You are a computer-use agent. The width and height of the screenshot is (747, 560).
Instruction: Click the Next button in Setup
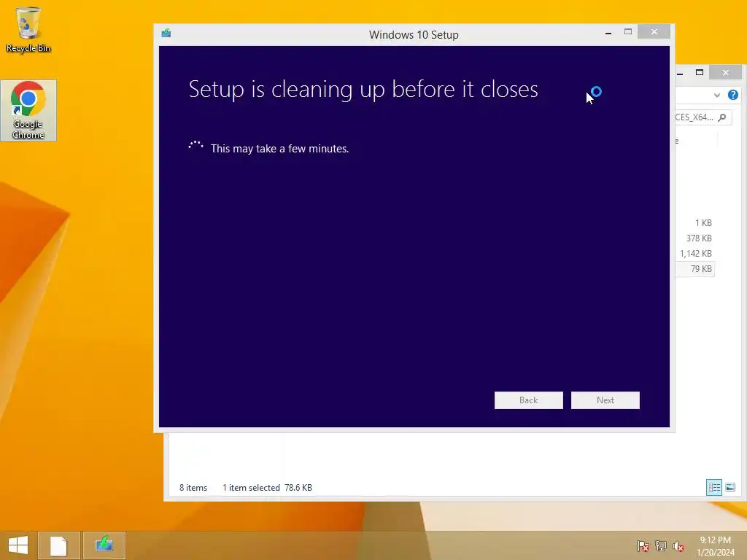[605, 400]
